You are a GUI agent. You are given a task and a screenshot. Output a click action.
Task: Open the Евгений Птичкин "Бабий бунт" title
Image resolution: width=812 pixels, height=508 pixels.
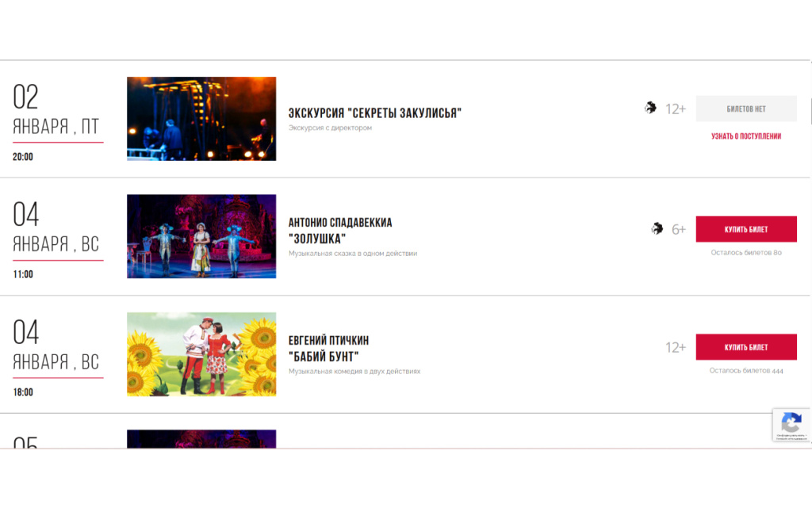[328, 349]
